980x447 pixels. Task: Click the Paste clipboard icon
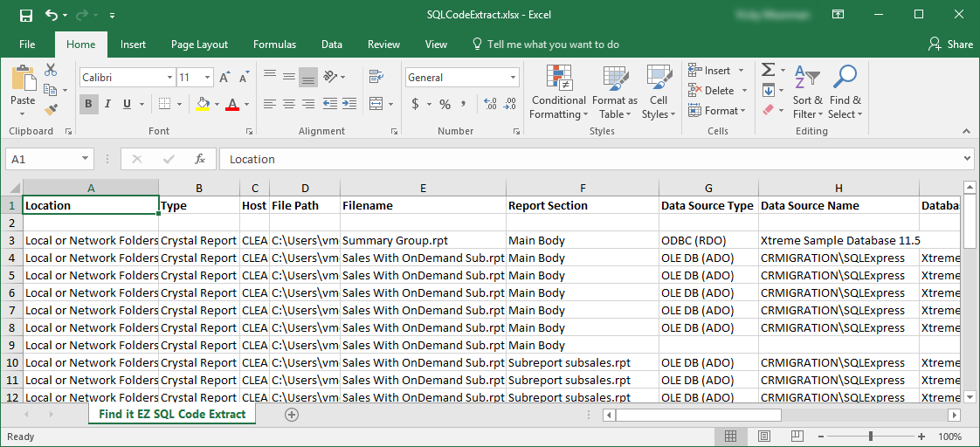click(x=23, y=78)
